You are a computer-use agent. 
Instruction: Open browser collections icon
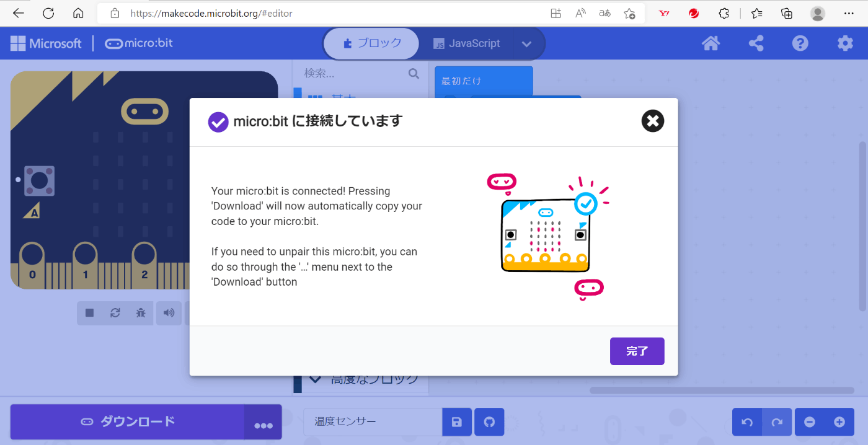(787, 13)
